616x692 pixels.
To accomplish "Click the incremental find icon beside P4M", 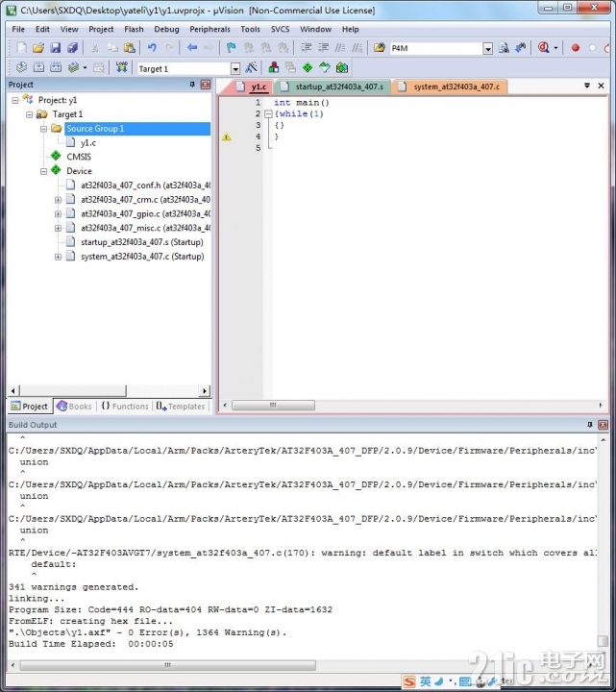I will coord(521,48).
